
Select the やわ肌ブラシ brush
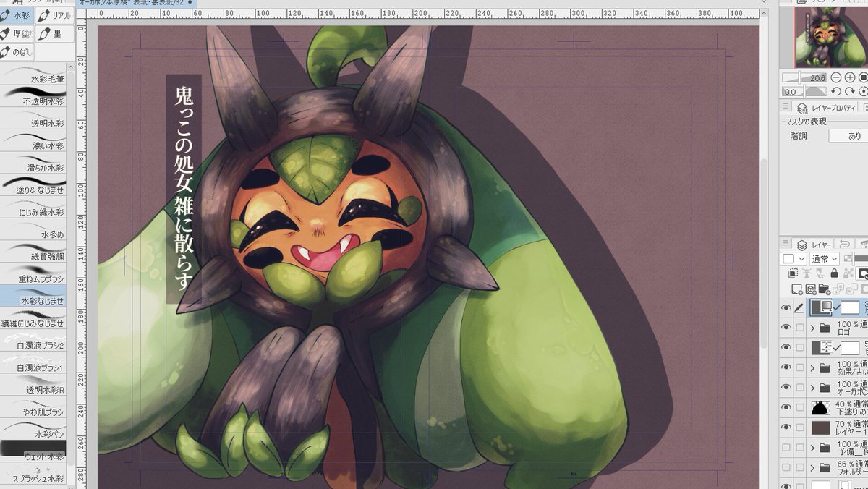pos(33,408)
